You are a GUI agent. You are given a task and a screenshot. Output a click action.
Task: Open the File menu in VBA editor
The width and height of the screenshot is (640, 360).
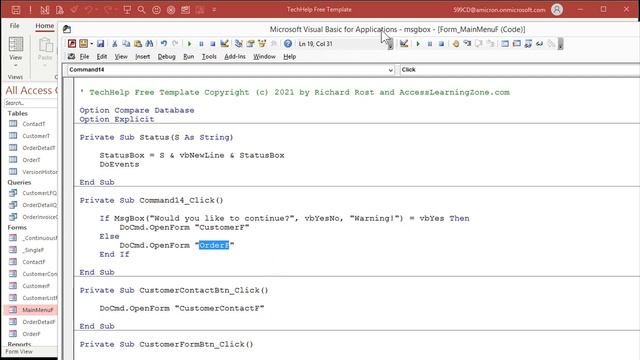click(84, 57)
